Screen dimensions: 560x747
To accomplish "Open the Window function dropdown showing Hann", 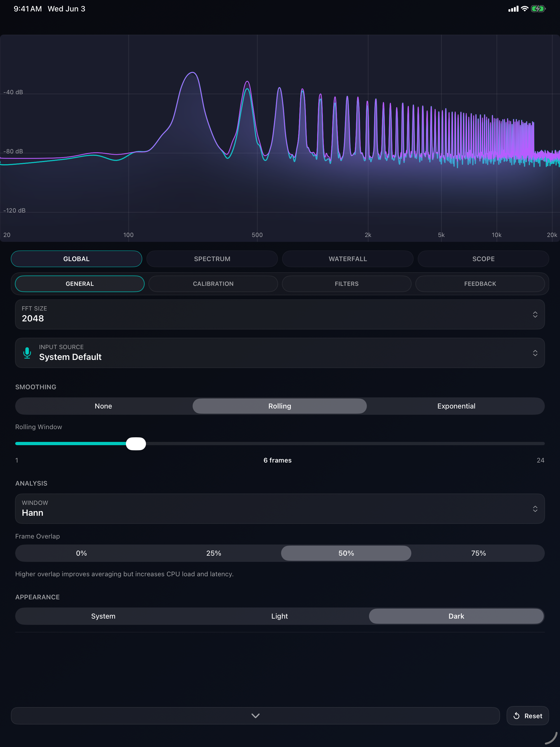I will 280,509.
